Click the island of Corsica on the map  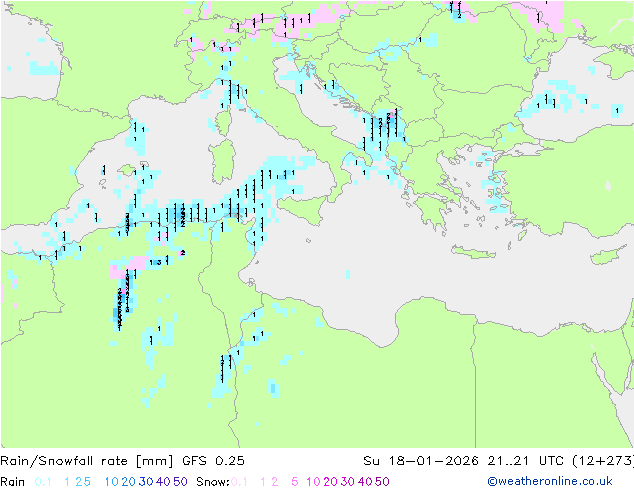click(x=224, y=122)
